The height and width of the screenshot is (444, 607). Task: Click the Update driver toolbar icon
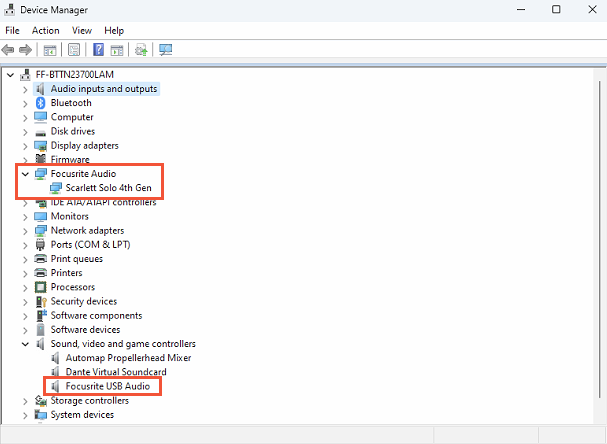pos(142,49)
